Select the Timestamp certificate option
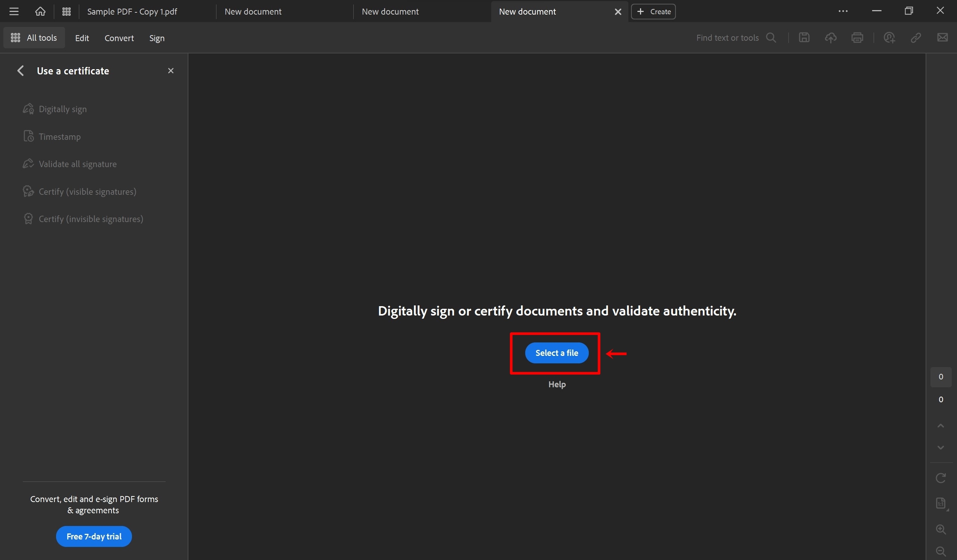Screen dimensions: 957x560 point(59,136)
